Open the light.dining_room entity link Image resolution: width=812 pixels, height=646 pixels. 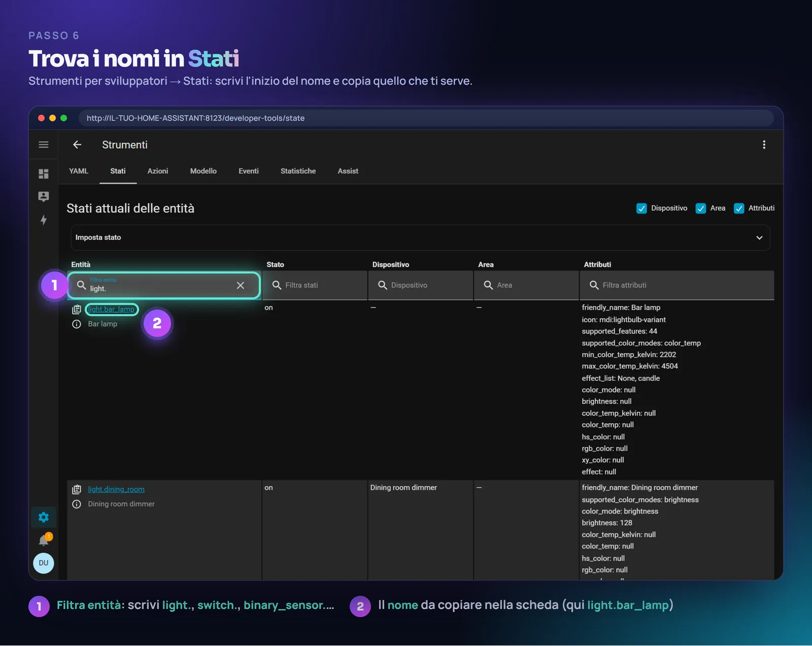[x=116, y=489]
